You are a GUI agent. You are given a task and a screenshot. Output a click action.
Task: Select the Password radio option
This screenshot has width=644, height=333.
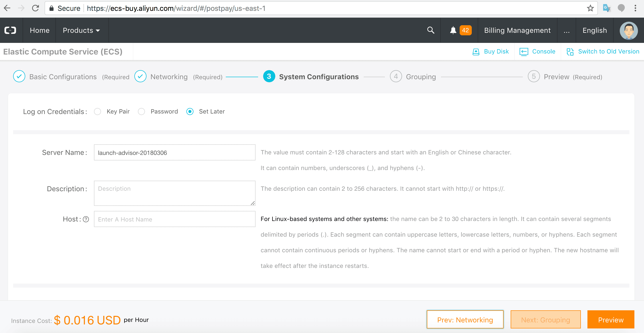coord(141,112)
